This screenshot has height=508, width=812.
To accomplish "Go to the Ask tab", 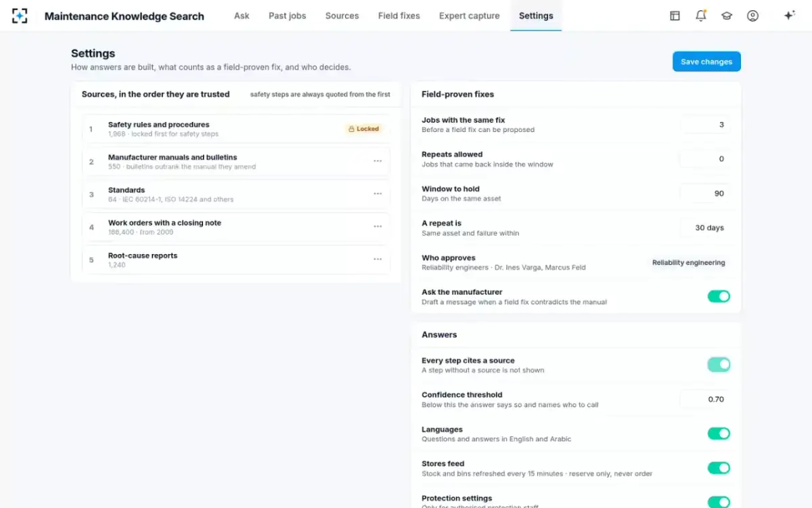I will click(x=242, y=16).
